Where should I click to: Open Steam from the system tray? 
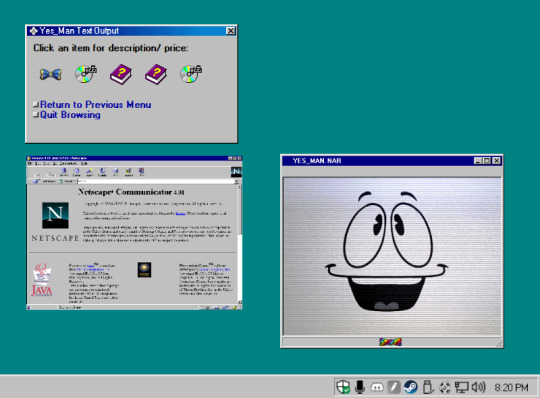[411, 387]
